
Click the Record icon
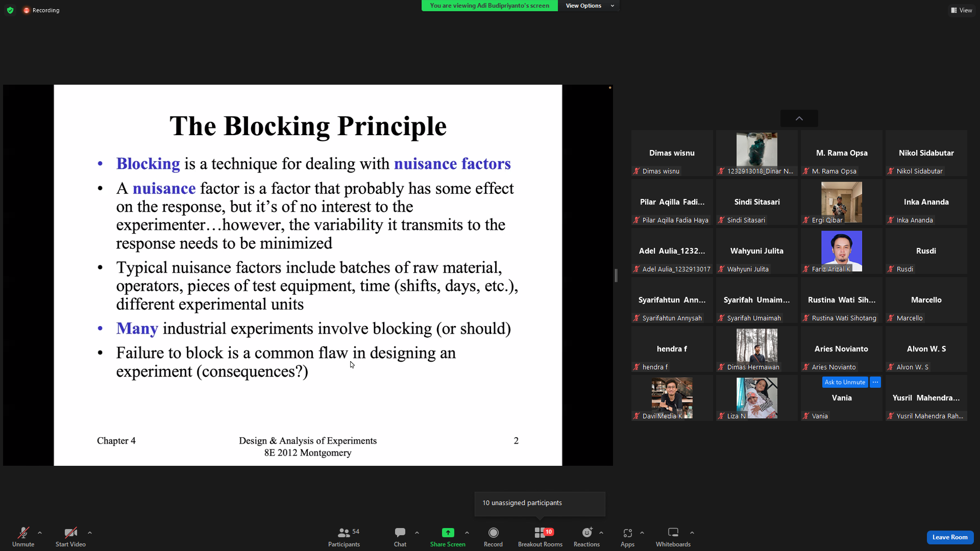click(493, 533)
